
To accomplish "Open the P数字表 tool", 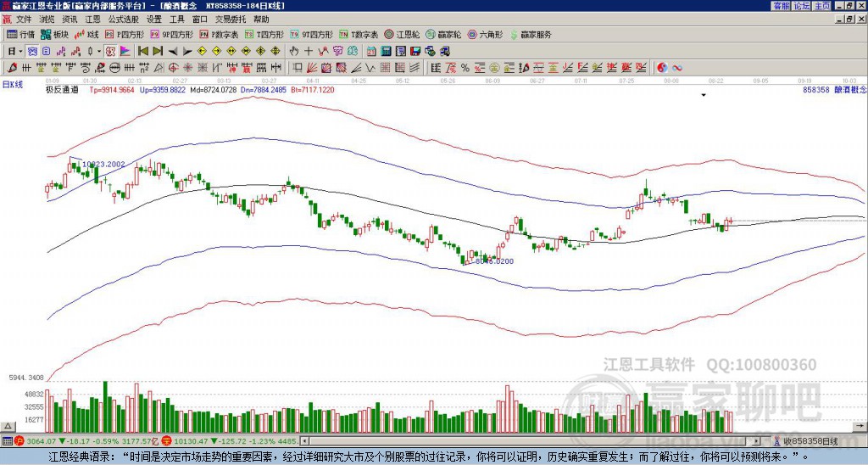I will click(x=220, y=34).
